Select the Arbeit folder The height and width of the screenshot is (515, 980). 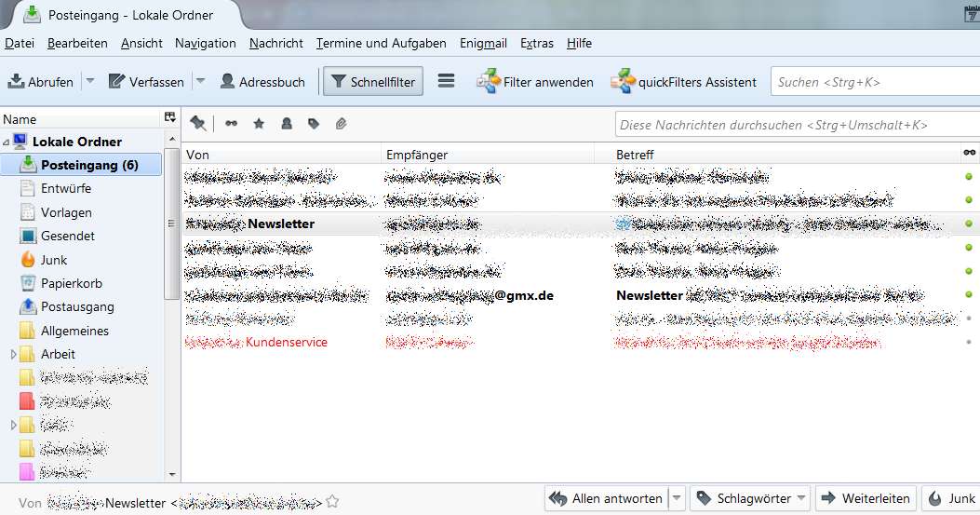point(58,354)
